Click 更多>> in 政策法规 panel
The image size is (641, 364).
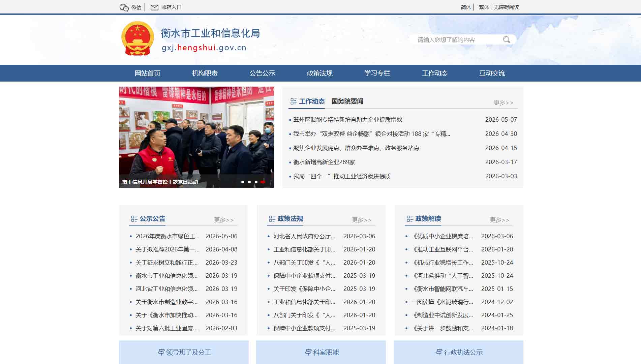pyautogui.click(x=362, y=220)
